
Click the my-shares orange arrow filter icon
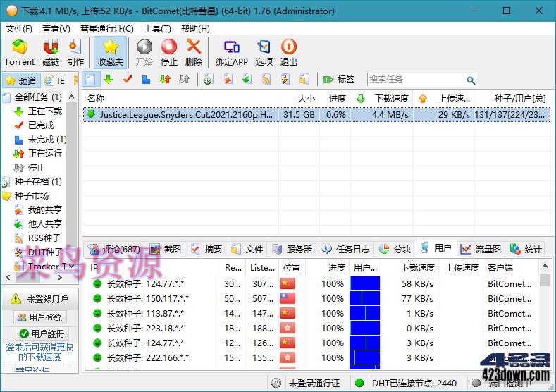(x=228, y=80)
